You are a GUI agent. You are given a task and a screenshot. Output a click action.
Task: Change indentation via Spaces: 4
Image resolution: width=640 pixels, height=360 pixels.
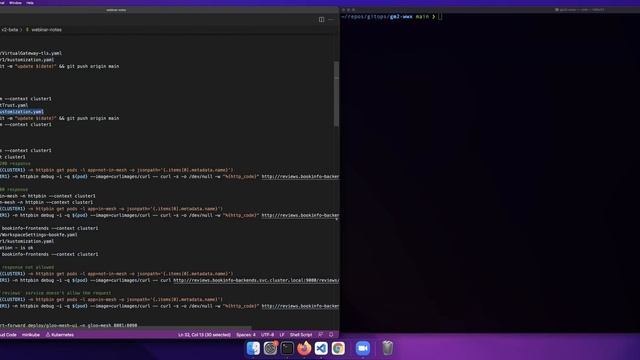point(246,335)
